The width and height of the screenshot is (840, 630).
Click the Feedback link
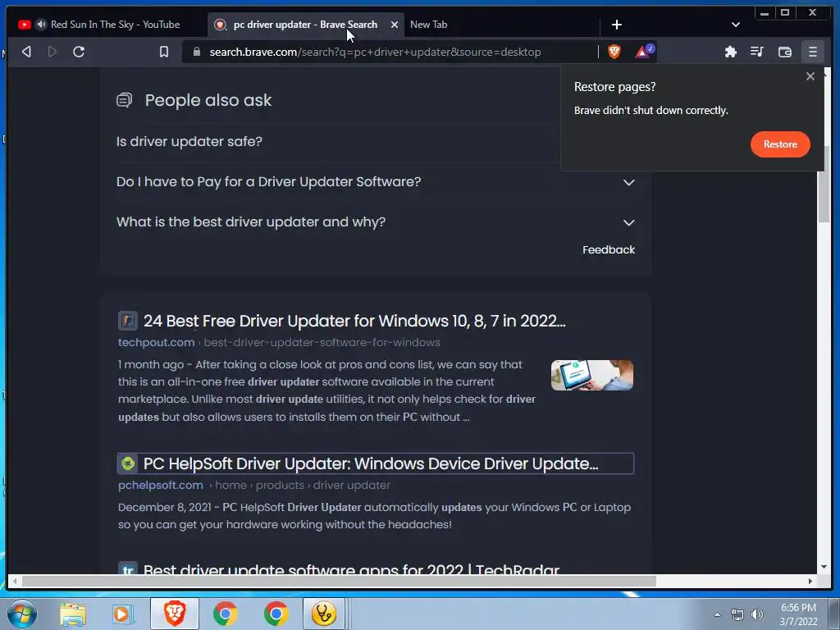click(x=609, y=249)
